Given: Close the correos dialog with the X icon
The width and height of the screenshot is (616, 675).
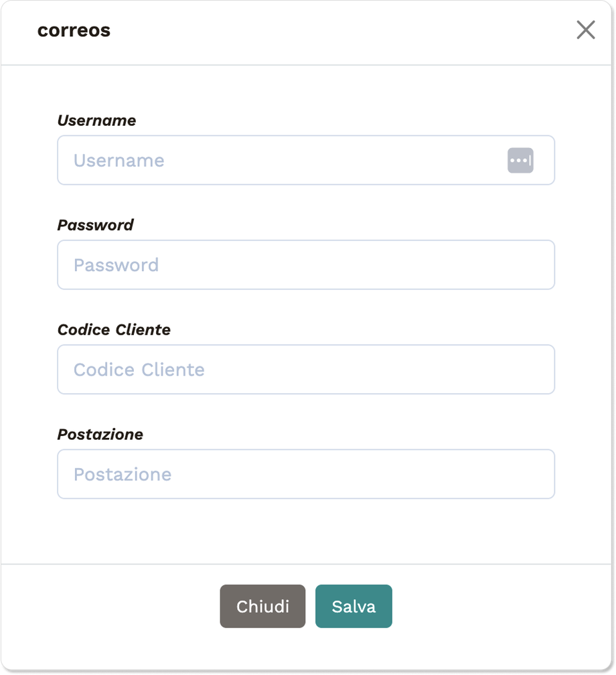Looking at the screenshot, I should point(585,30).
